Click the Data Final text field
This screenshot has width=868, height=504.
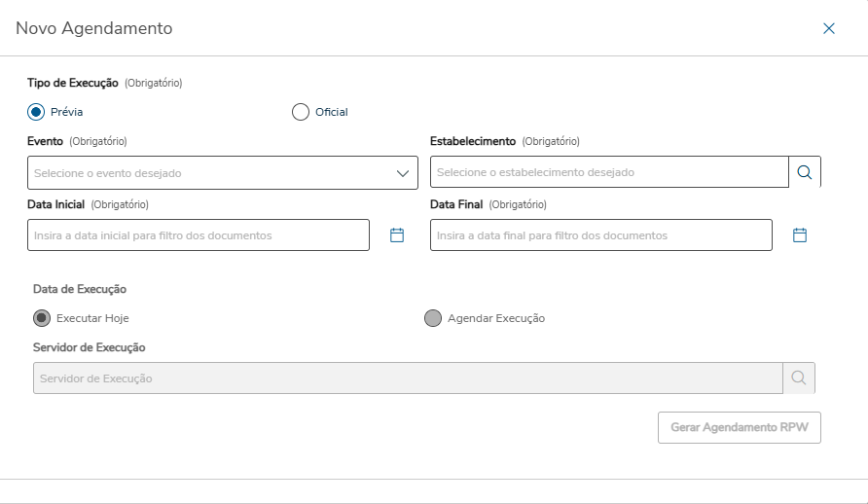pyautogui.click(x=601, y=235)
